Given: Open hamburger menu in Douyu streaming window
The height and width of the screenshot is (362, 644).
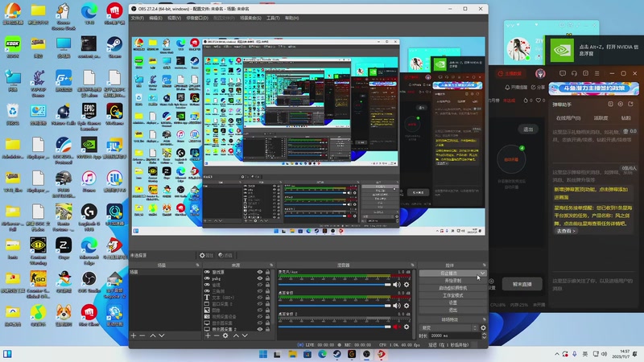Looking at the screenshot, I should click(597, 73).
